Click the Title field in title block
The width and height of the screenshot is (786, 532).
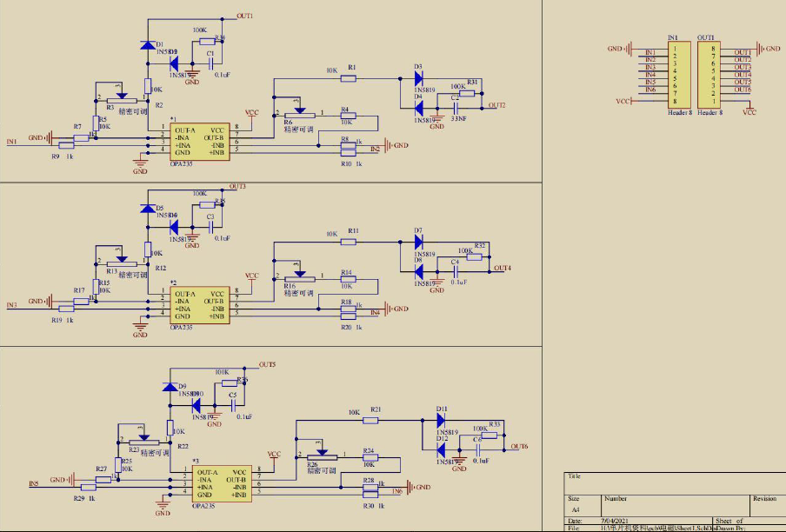(x=676, y=484)
